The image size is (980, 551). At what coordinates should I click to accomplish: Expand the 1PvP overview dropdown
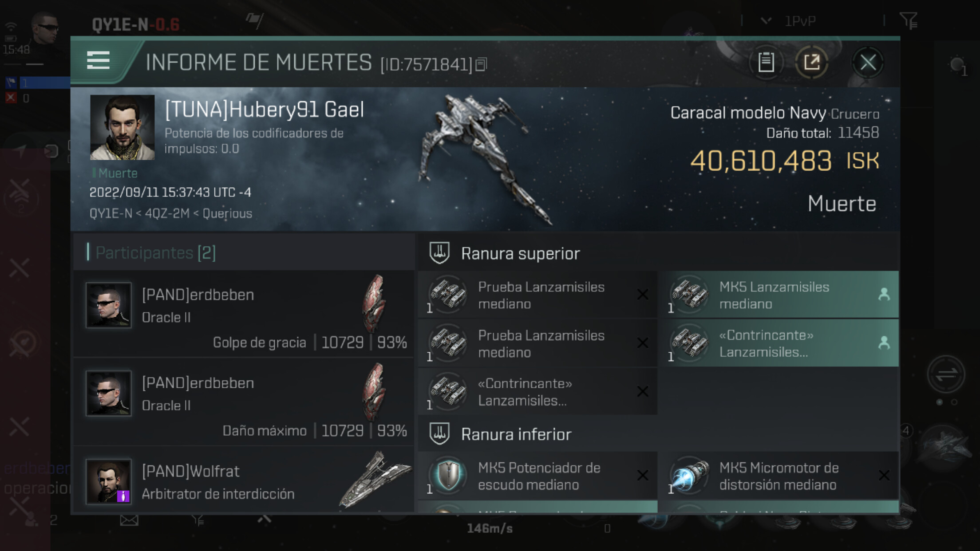(766, 20)
